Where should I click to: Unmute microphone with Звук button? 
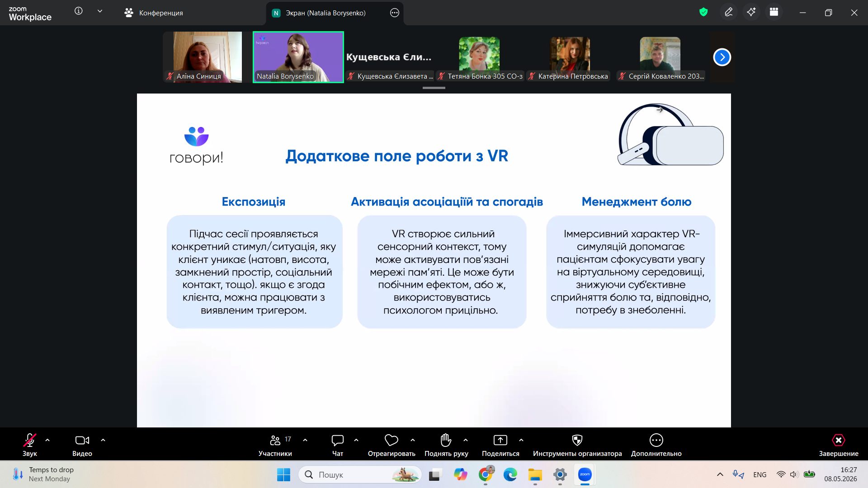[x=30, y=445]
